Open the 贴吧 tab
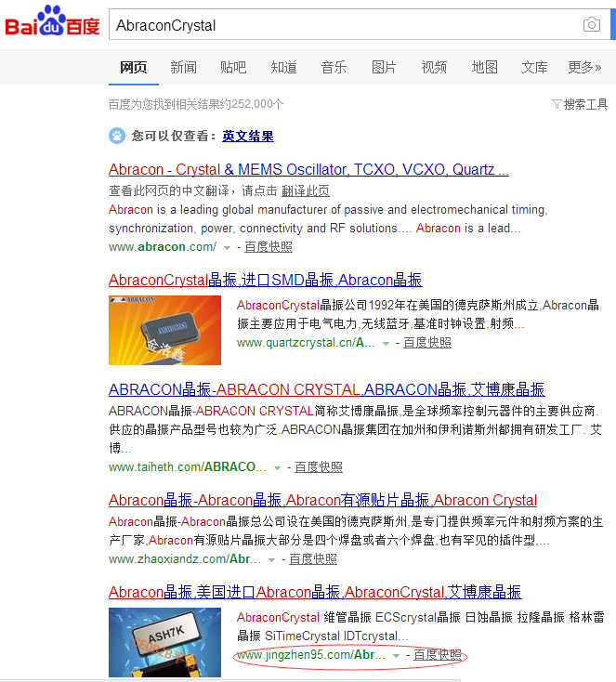The height and width of the screenshot is (682, 616). (x=233, y=68)
